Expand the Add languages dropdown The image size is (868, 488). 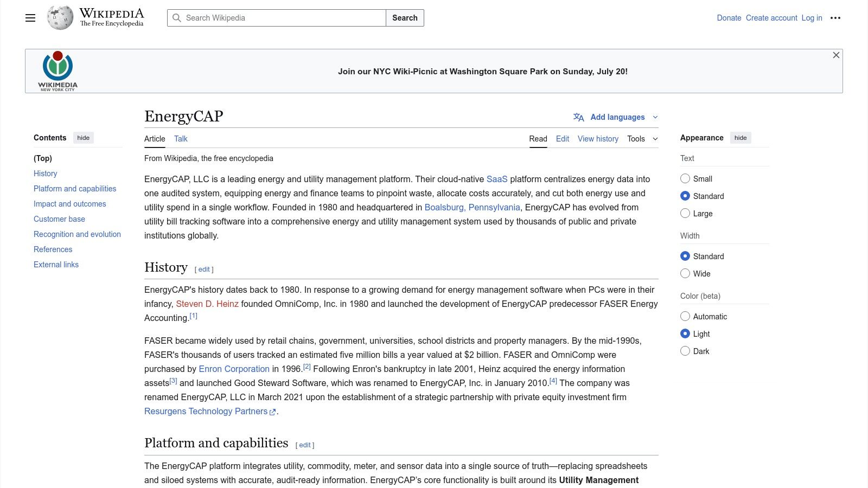pos(616,117)
